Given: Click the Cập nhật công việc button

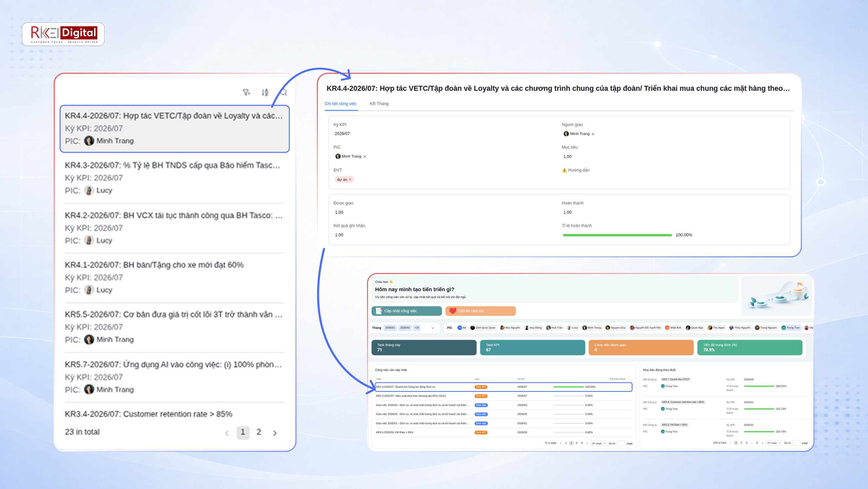Looking at the screenshot, I should pyautogui.click(x=406, y=311).
